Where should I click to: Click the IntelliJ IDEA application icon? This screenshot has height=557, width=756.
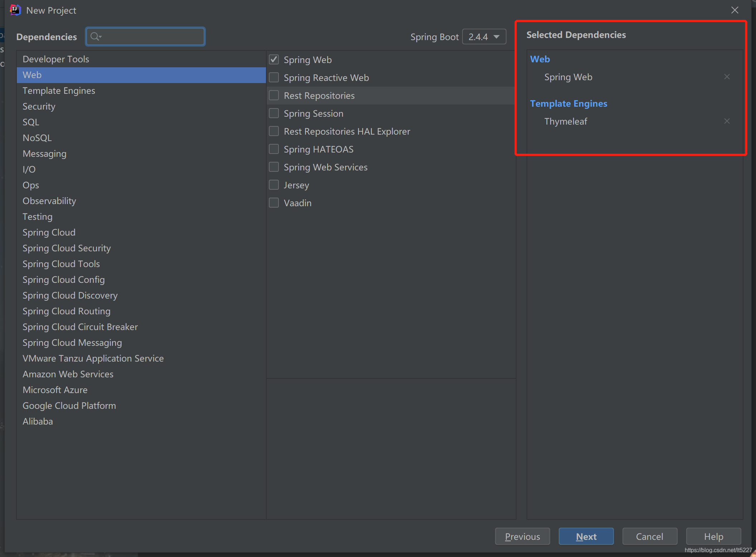(x=15, y=9)
